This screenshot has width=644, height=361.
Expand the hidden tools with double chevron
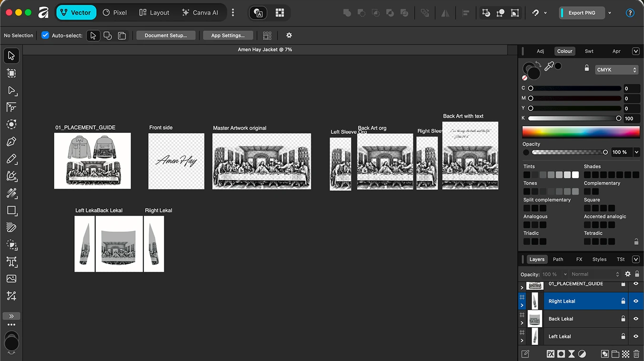11,316
